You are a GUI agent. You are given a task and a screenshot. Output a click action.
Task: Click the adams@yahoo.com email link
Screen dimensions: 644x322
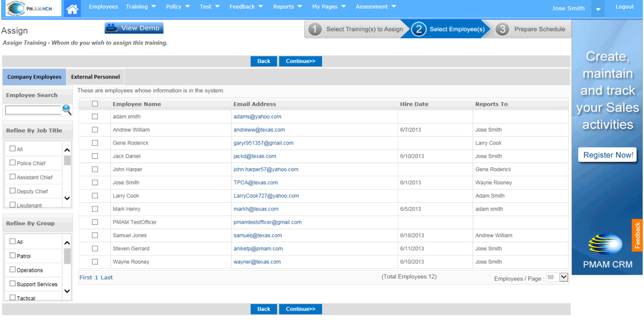point(257,117)
